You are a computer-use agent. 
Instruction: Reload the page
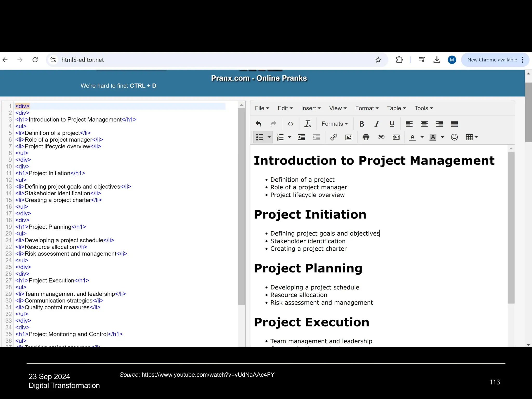tap(35, 60)
